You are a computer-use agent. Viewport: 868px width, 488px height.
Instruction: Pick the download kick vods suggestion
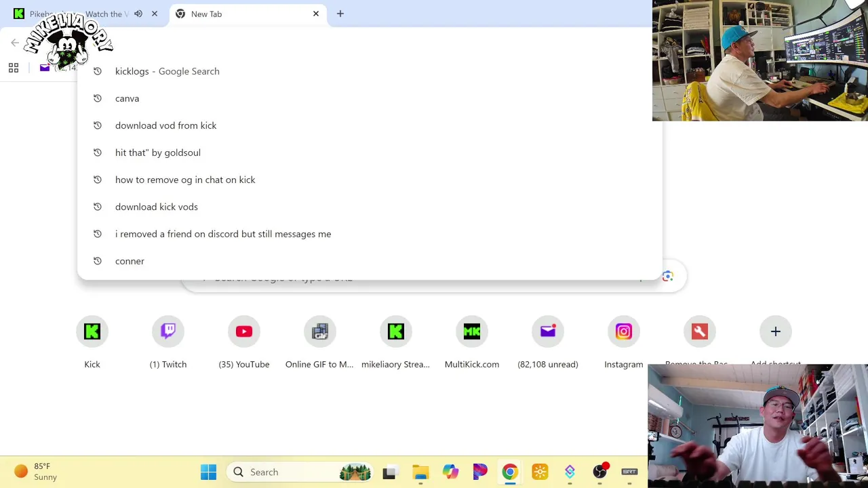370,207
